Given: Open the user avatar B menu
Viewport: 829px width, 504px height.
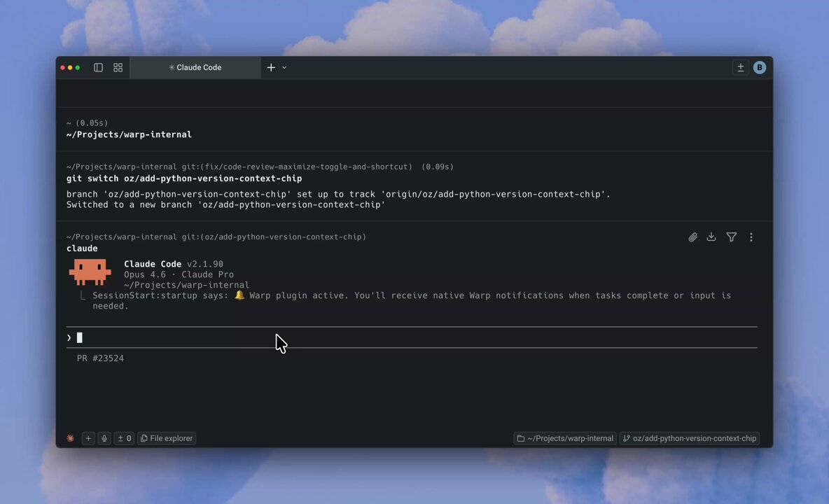Looking at the screenshot, I should click(x=760, y=68).
